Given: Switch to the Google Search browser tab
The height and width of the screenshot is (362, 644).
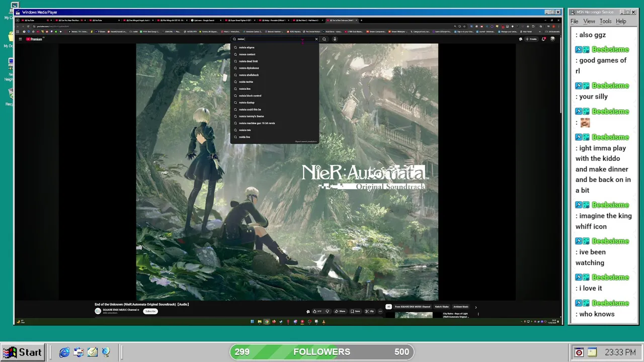Looking at the screenshot, I should (206, 21).
